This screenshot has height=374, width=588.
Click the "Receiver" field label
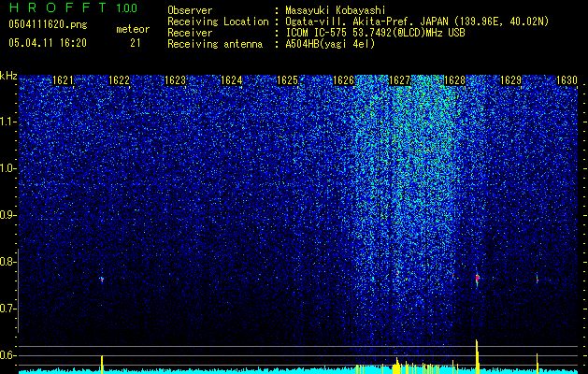coord(190,33)
